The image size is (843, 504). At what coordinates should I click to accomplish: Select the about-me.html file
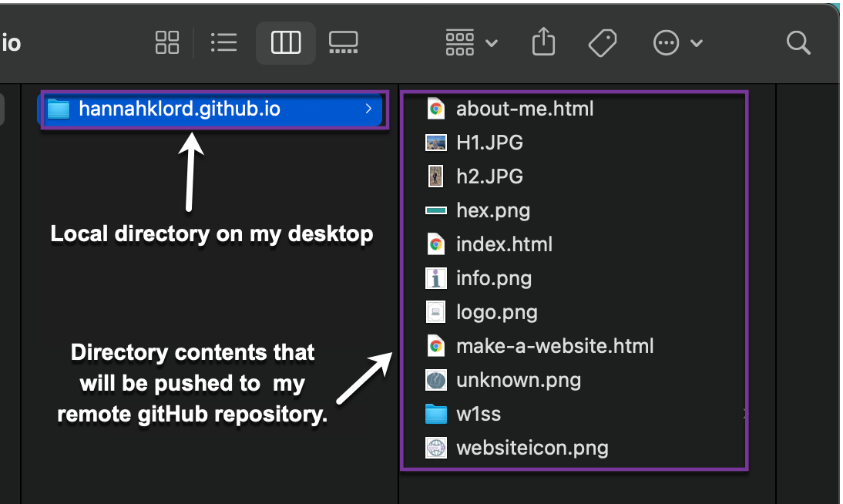tap(524, 109)
